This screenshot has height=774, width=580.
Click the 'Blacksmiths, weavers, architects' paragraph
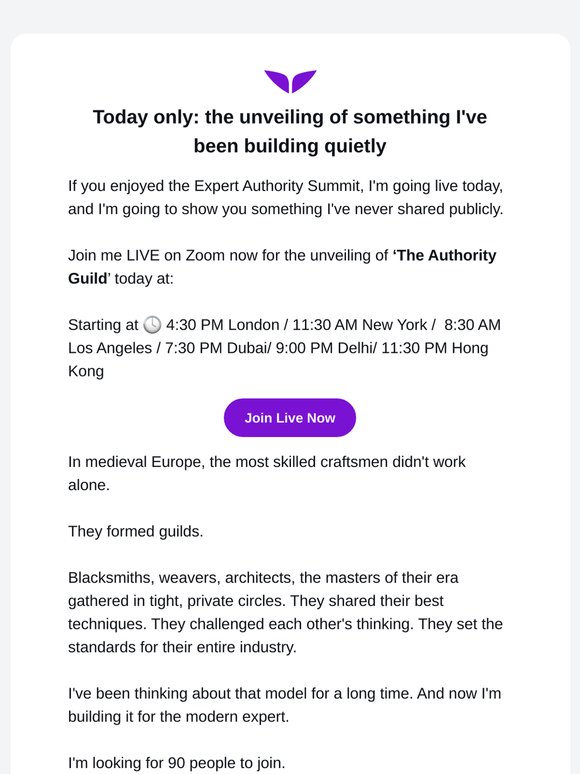[x=285, y=612]
